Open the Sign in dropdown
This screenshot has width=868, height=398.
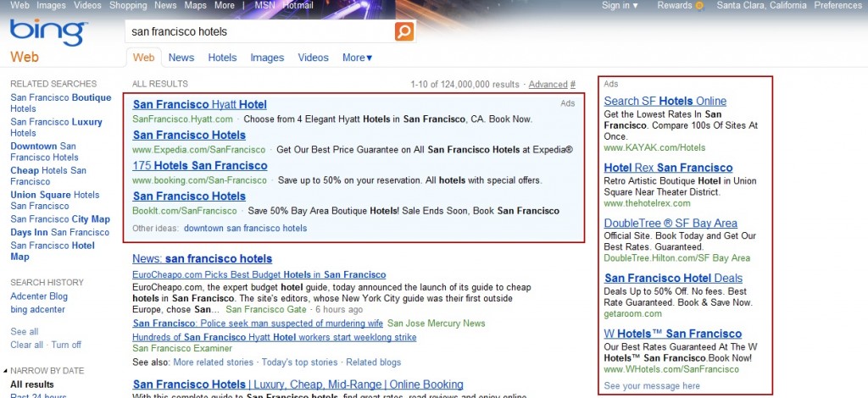coord(620,6)
